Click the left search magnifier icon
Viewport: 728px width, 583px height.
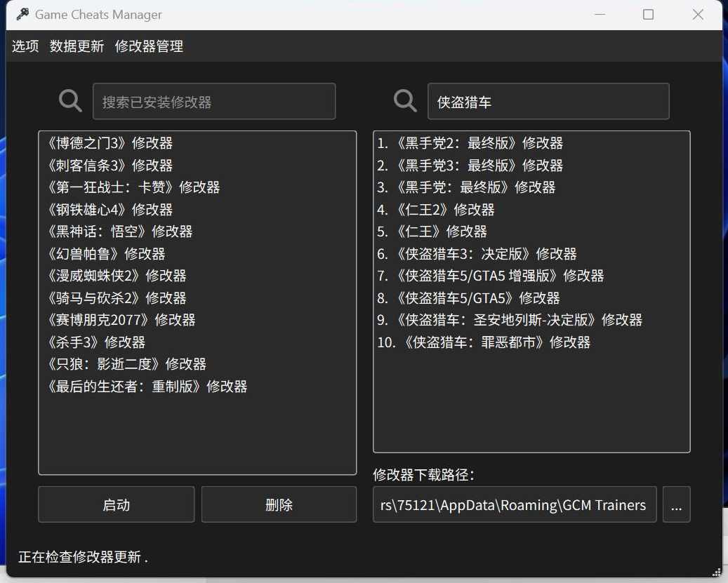click(x=70, y=101)
